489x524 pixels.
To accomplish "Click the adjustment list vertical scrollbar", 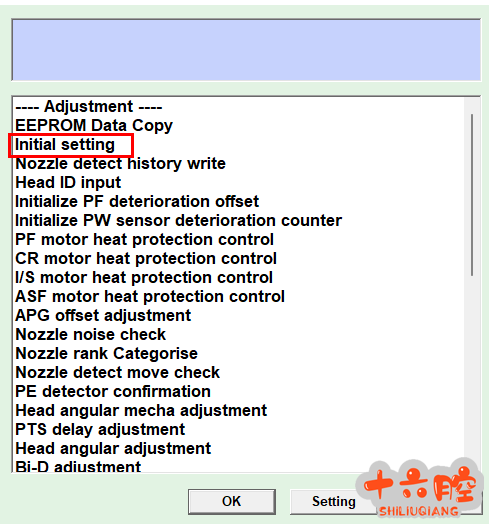I will 472,195.
